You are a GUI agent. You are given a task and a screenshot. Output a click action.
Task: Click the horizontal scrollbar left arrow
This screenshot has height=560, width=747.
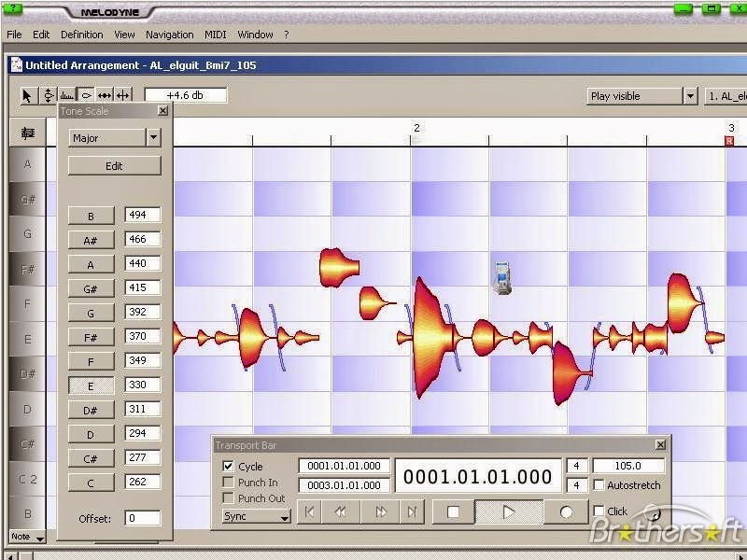pos(10,555)
